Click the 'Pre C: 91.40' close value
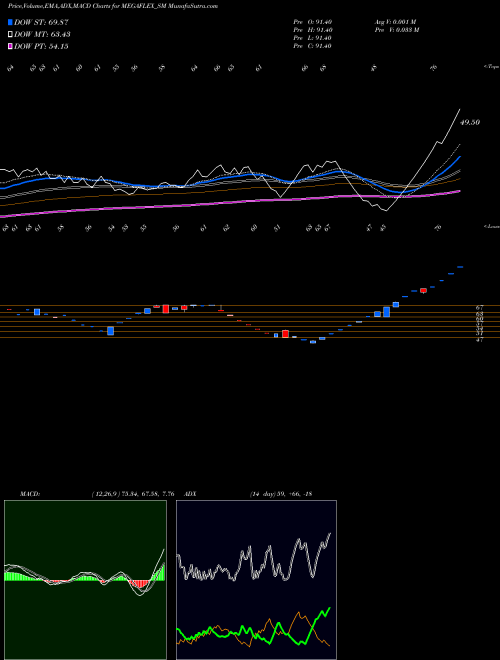This screenshot has height=660, width=500. tap(313, 46)
